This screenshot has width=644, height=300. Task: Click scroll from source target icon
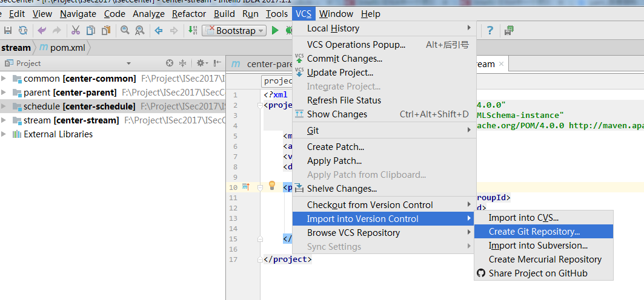[x=170, y=63]
